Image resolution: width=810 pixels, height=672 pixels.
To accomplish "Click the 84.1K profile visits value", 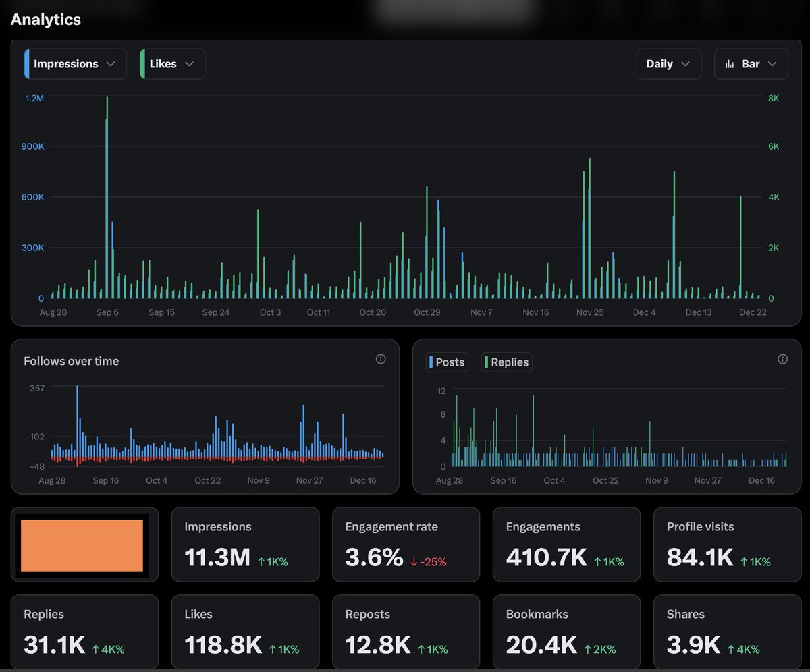I will click(x=700, y=557).
